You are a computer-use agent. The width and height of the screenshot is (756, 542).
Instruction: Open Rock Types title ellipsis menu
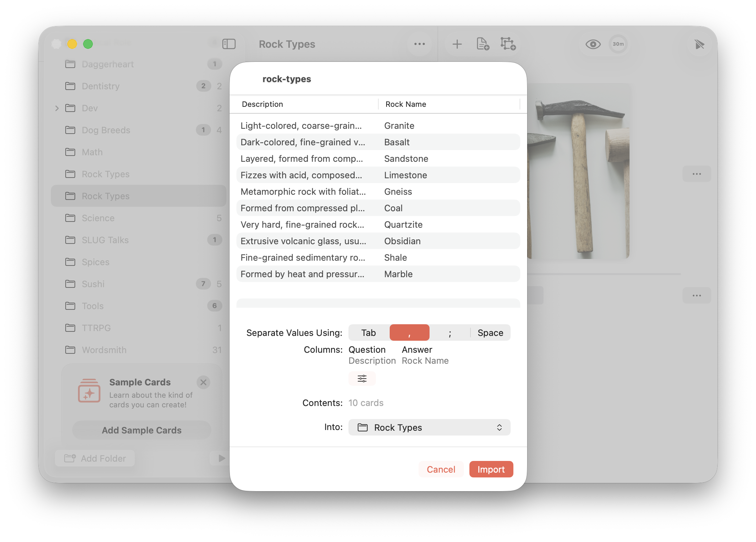coord(419,44)
